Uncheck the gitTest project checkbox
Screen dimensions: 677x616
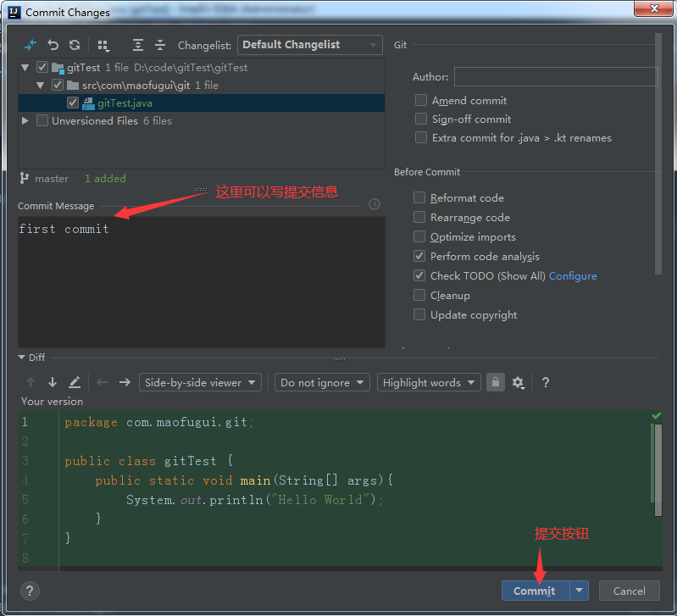point(42,67)
